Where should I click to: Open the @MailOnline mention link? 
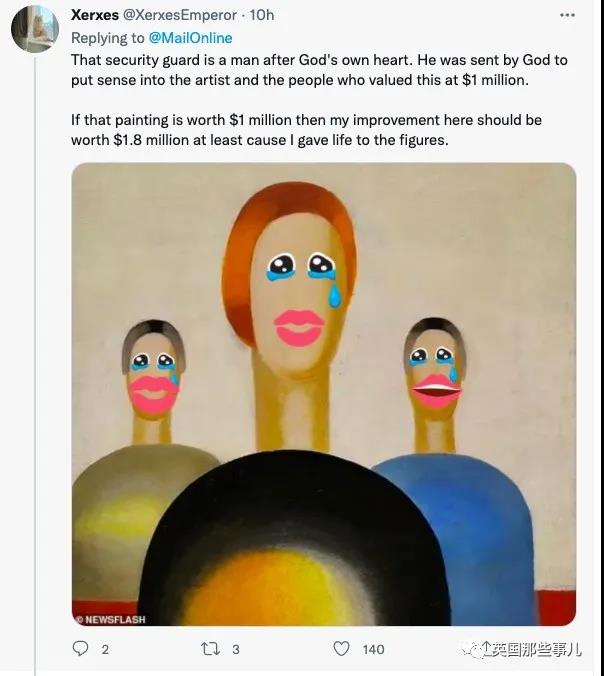pos(190,38)
